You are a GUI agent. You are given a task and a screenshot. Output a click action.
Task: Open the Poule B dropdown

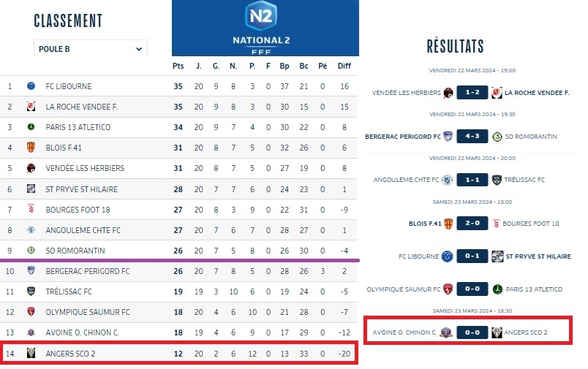coord(91,49)
